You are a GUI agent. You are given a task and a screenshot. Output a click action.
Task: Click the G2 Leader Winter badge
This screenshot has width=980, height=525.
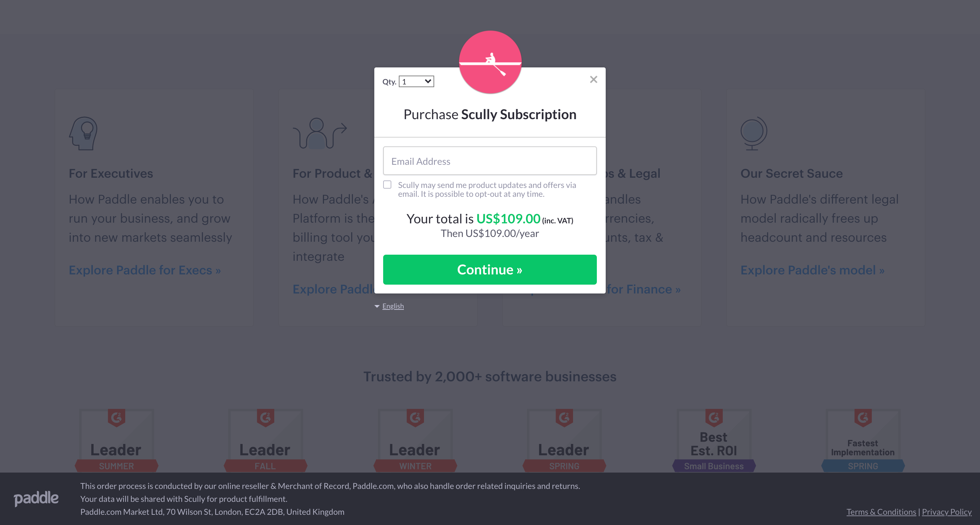point(415,441)
